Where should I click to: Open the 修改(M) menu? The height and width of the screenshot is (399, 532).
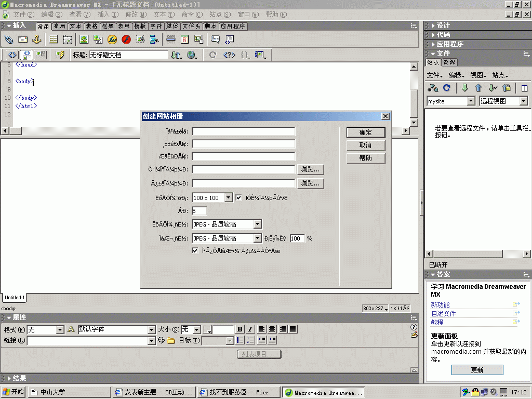click(x=136, y=15)
